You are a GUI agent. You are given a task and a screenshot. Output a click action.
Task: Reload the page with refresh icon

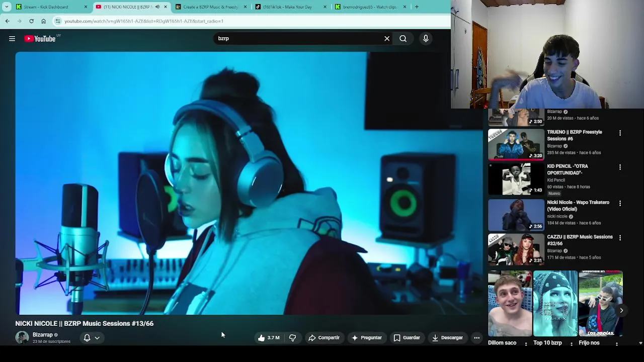click(x=31, y=21)
